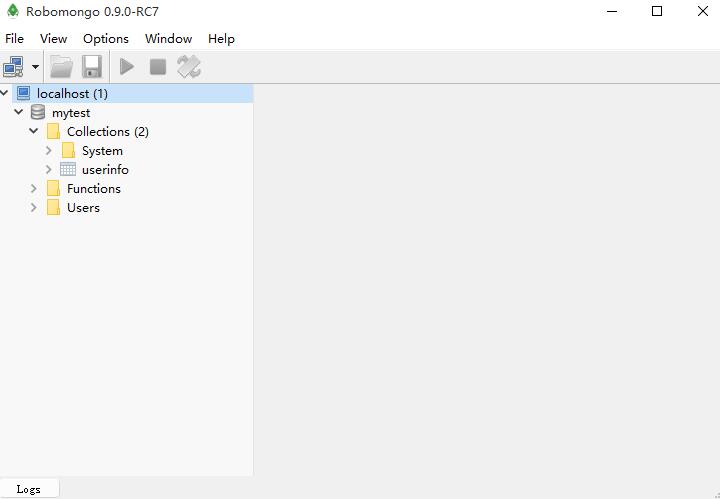Click the System folder icon
The height and width of the screenshot is (499, 720).
[x=68, y=150]
